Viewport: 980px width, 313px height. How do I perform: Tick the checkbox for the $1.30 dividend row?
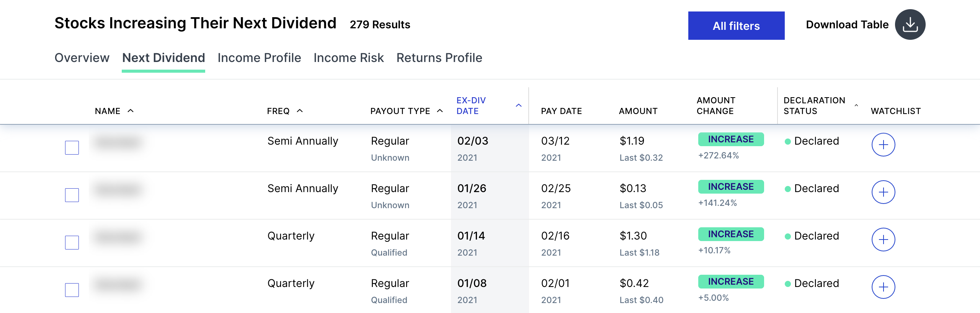tap(72, 243)
